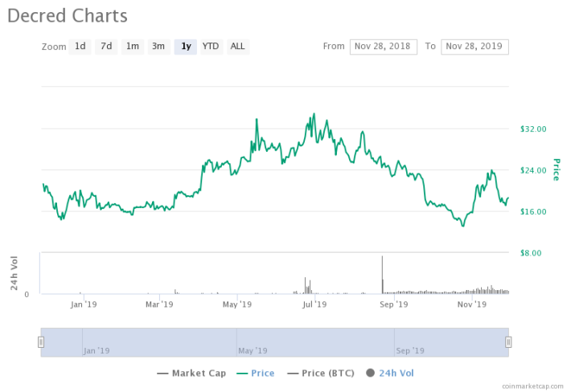Select the 1m zoom range
This screenshot has height=392, width=571.
(x=133, y=47)
